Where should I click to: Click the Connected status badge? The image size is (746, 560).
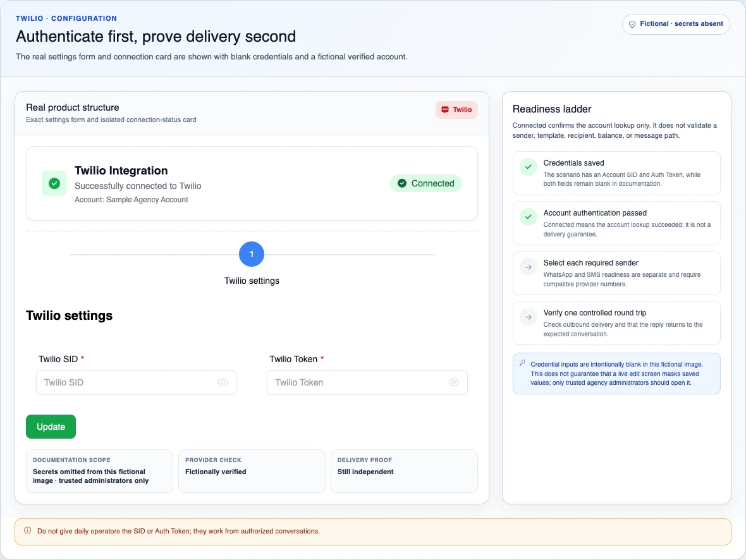coord(426,183)
